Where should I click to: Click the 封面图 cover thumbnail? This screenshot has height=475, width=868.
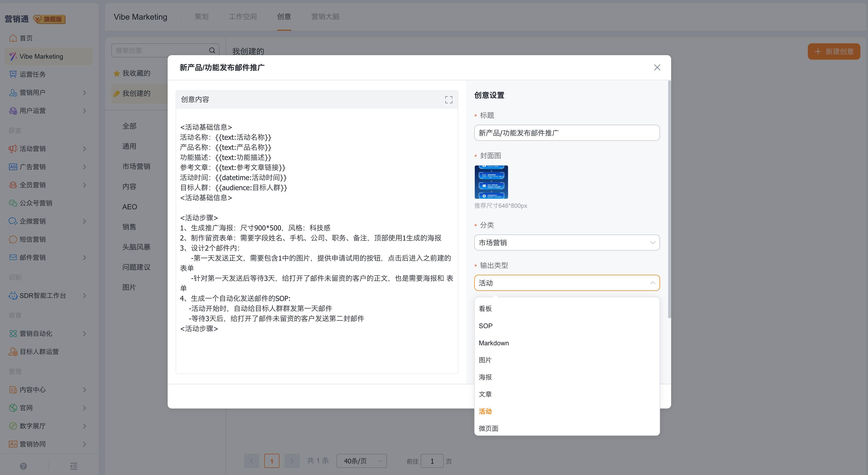491,182
